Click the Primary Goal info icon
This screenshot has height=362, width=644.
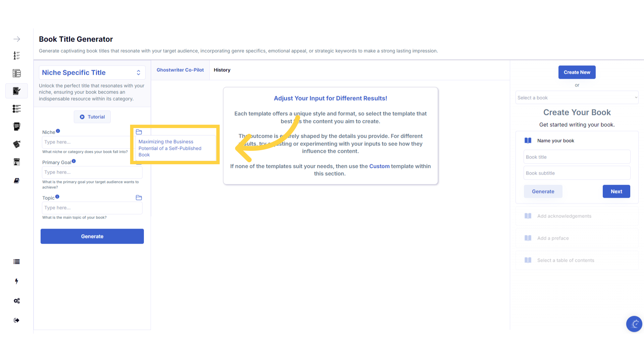pyautogui.click(x=74, y=161)
